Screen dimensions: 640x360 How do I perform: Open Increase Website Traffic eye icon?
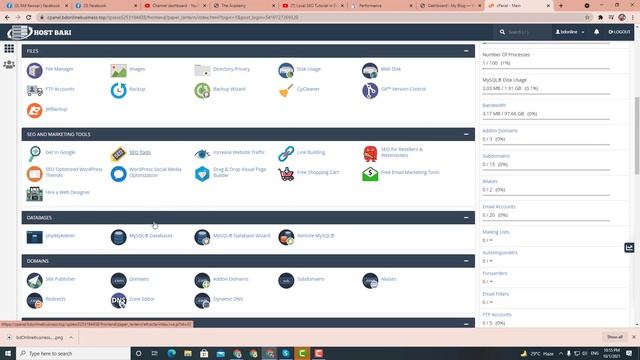tap(202, 153)
